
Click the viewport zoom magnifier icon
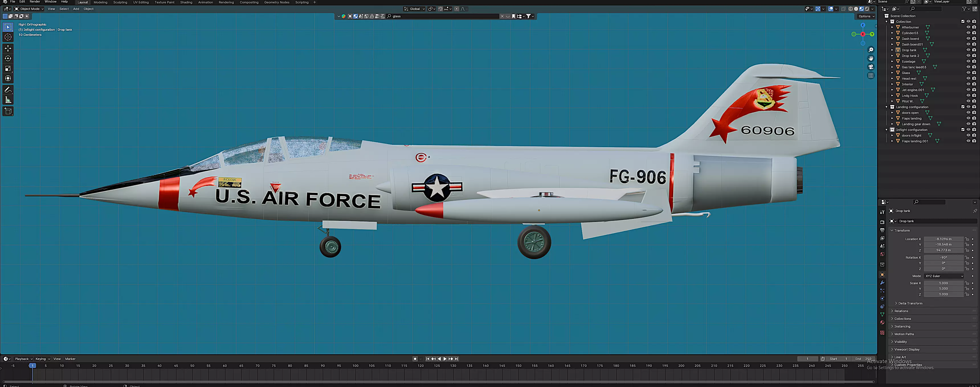click(871, 50)
